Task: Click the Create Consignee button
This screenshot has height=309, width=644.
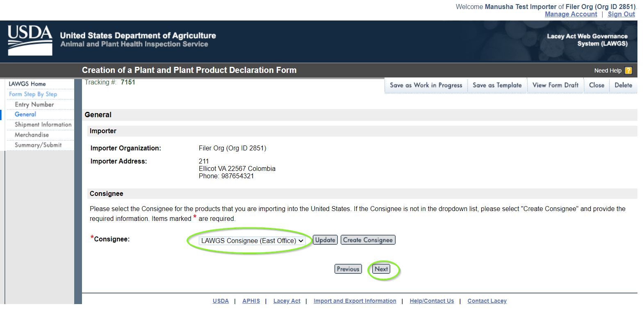Action: pos(368,240)
